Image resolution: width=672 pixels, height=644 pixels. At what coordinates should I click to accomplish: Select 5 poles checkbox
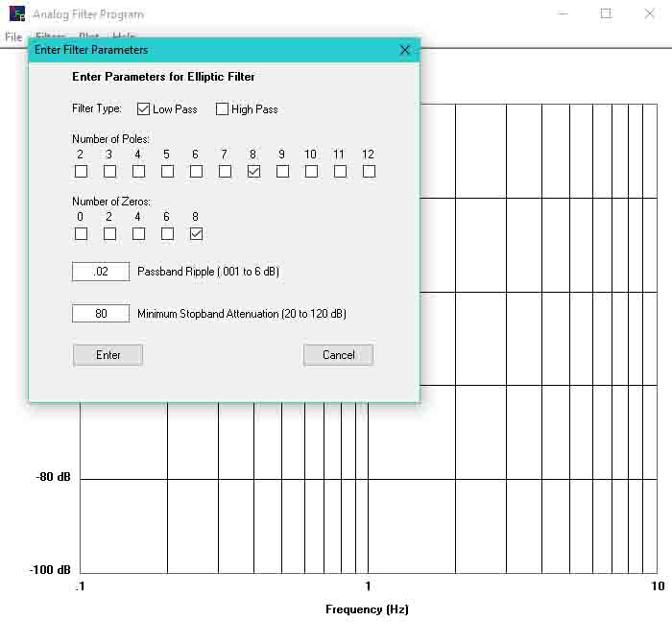click(167, 172)
